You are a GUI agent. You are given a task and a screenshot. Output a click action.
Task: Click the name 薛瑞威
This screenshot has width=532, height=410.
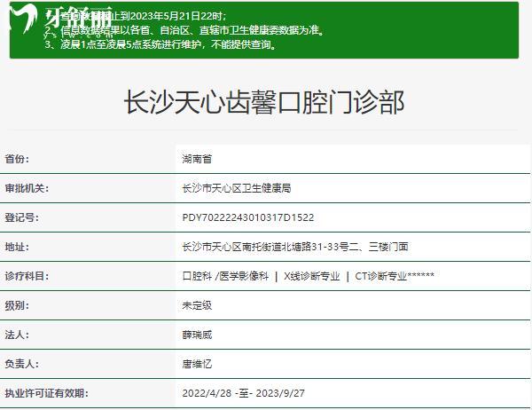click(x=197, y=335)
